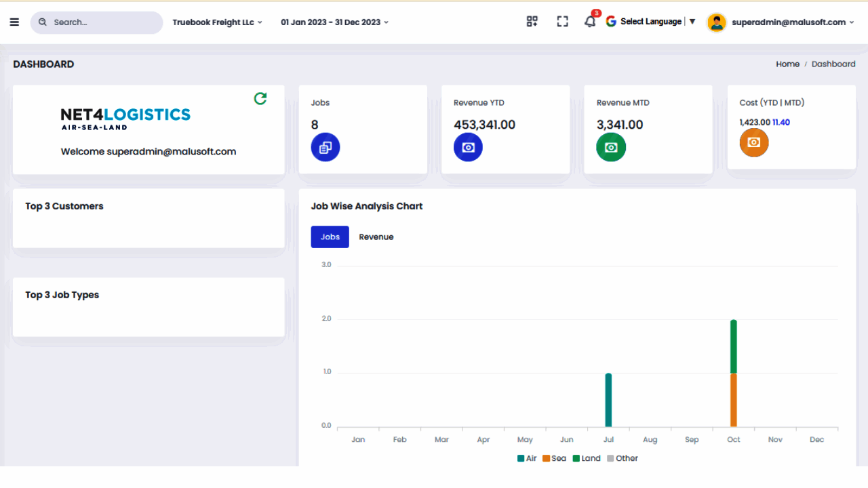This screenshot has height=488, width=868.
Task: Open the notifications bell
Action: pos(590,22)
